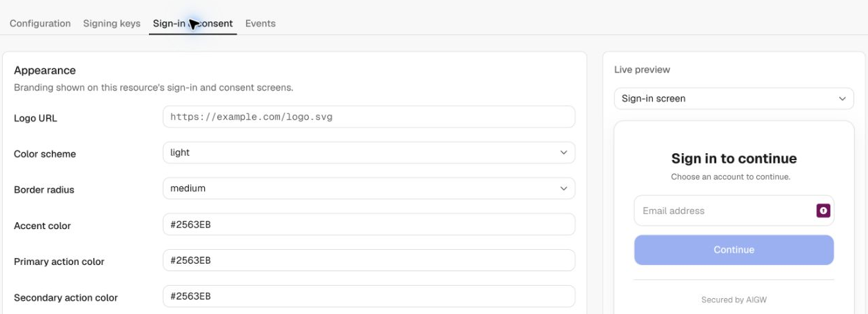
Task: Edit the Primary action color field
Action: coord(369,260)
